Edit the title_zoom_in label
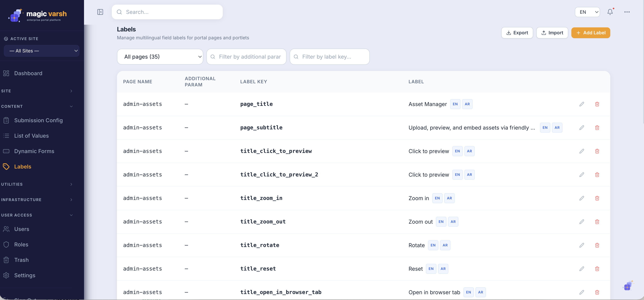Screen dimensions: 644x300 (582, 198)
